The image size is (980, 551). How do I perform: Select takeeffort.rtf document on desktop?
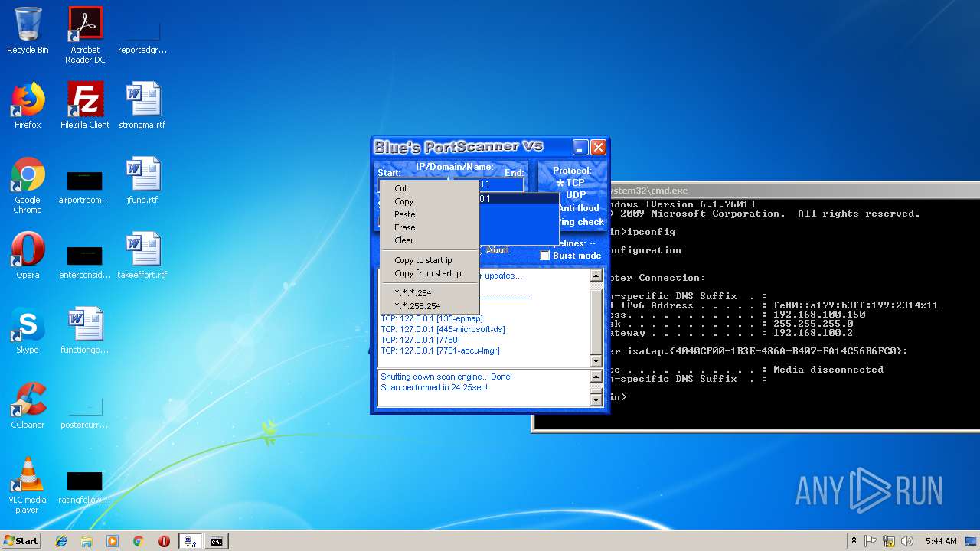pyautogui.click(x=142, y=256)
